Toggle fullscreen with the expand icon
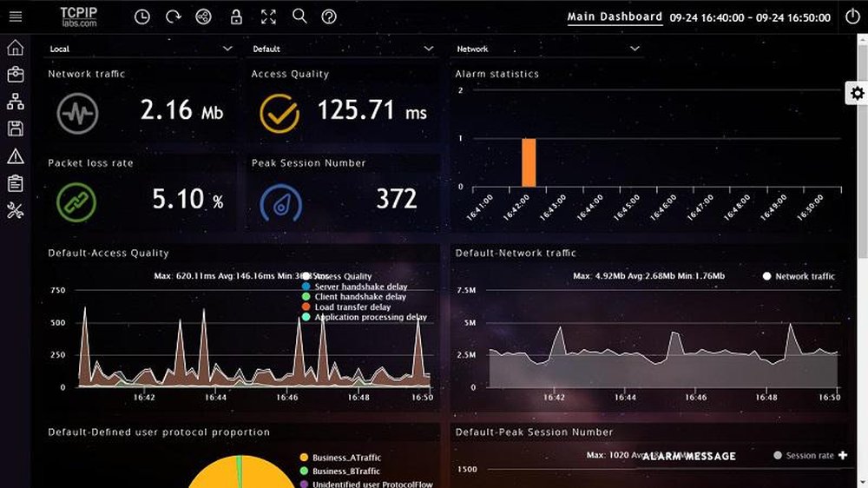The height and width of the screenshot is (488, 868). (x=268, y=16)
